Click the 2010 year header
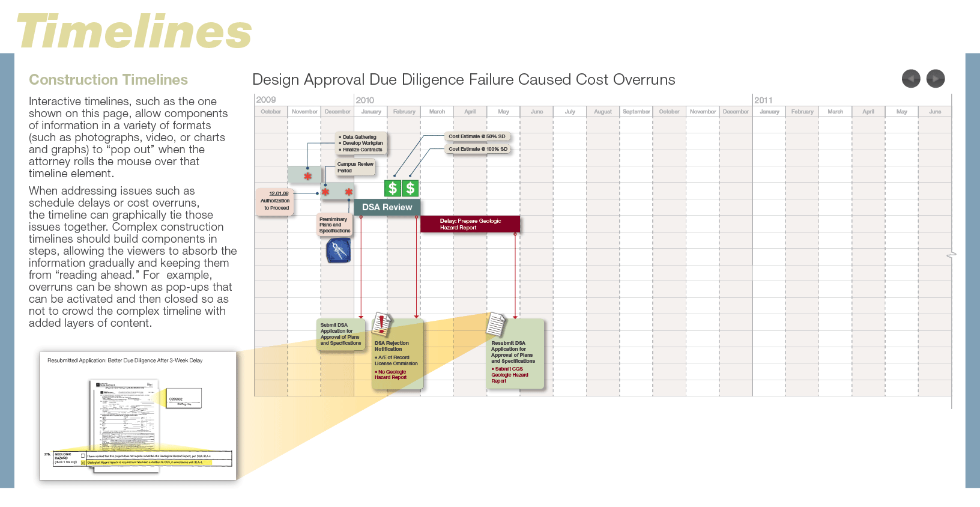This screenshot has height=507, width=980. pos(365,100)
